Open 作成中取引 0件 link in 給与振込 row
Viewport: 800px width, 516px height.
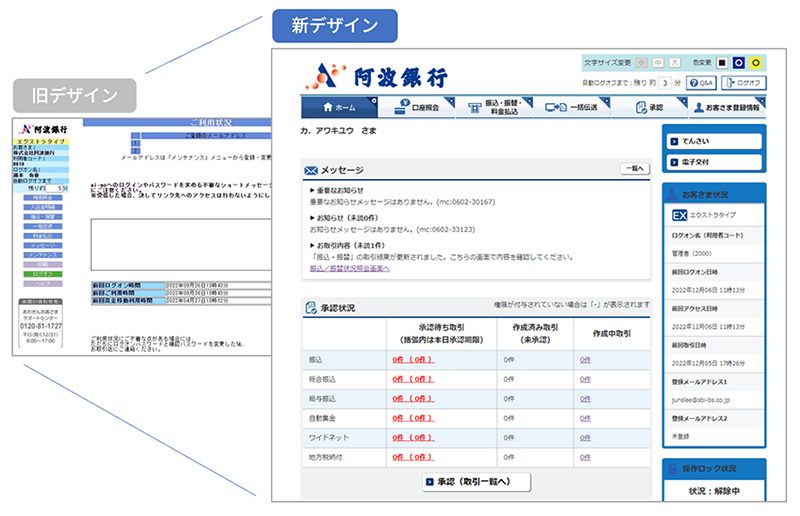point(585,399)
